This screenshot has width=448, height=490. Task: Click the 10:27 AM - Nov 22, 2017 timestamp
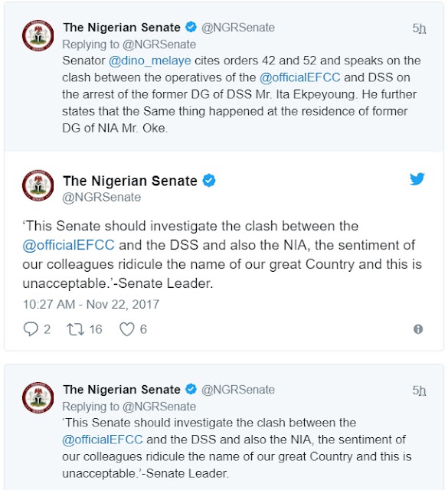tap(91, 304)
